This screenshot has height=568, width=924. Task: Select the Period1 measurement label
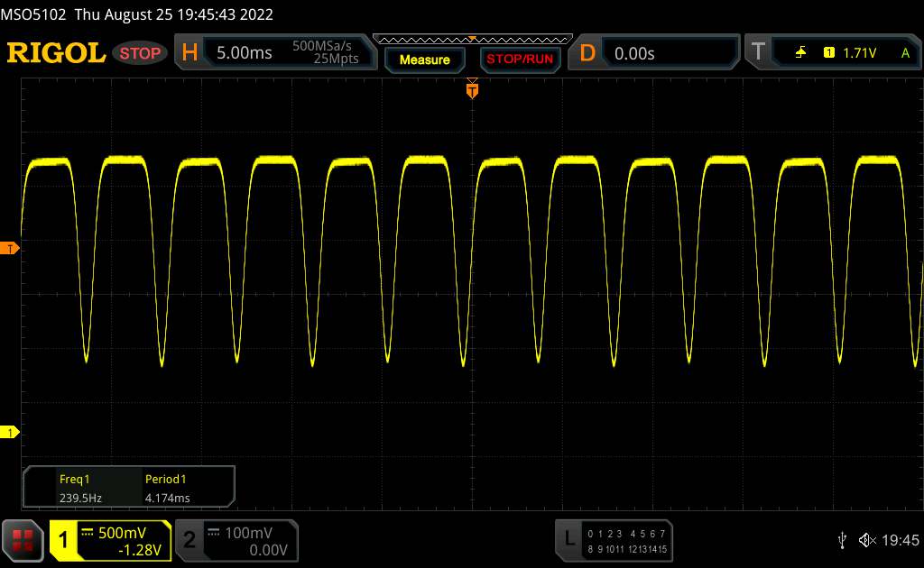tap(165, 479)
